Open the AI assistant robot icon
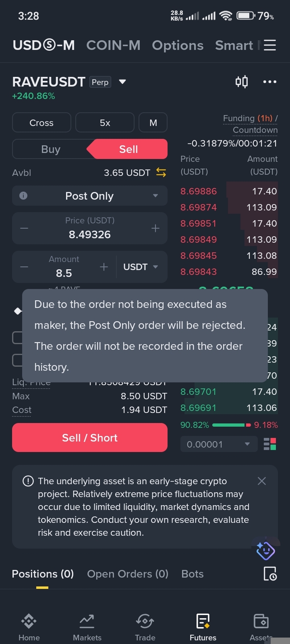290x644 pixels. (265, 551)
